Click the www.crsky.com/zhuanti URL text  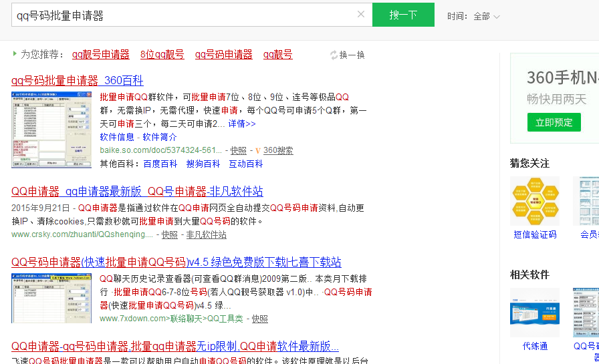[x=82, y=234]
